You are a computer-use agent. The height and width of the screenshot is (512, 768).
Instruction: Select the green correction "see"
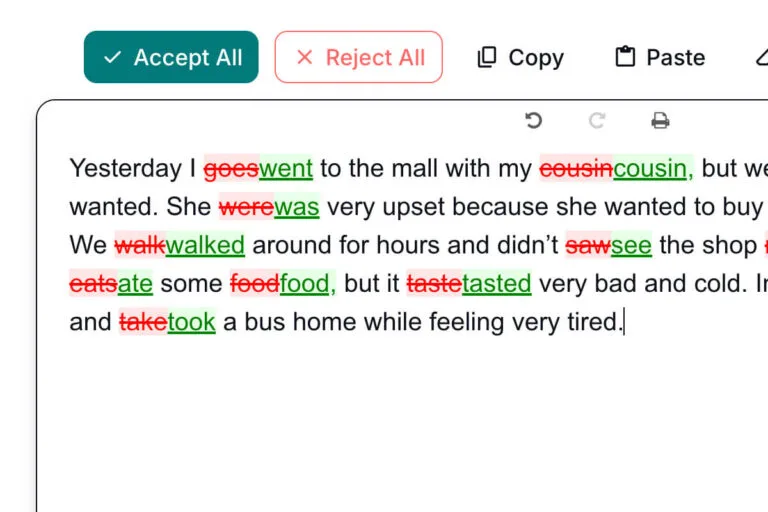[x=631, y=245]
